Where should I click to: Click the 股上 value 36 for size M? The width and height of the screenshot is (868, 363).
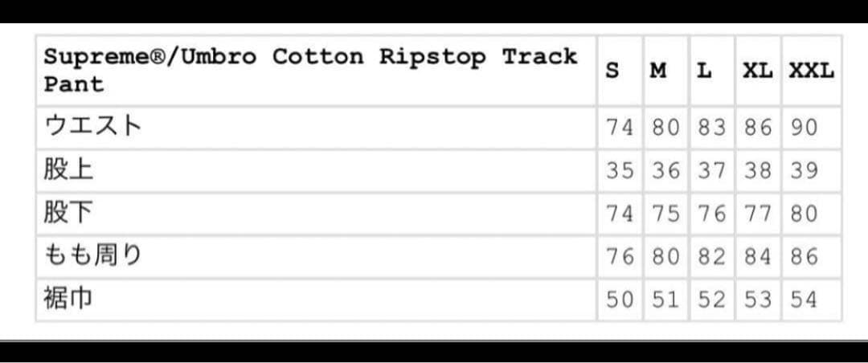tap(666, 171)
